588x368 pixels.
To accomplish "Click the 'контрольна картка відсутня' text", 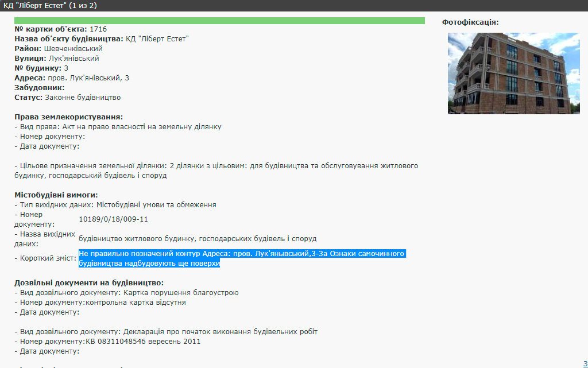I will (x=136, y=303).
